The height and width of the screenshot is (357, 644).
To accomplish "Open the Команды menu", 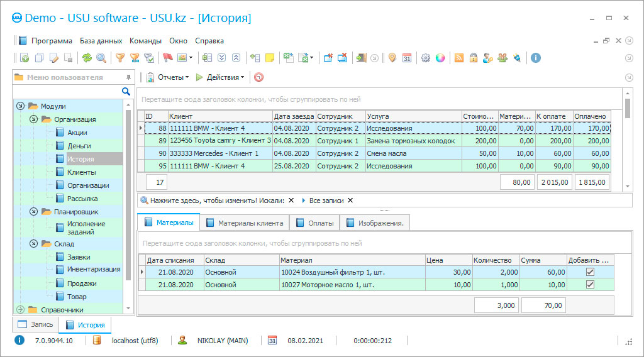I will pyautogui.click(x=145, y=41).
